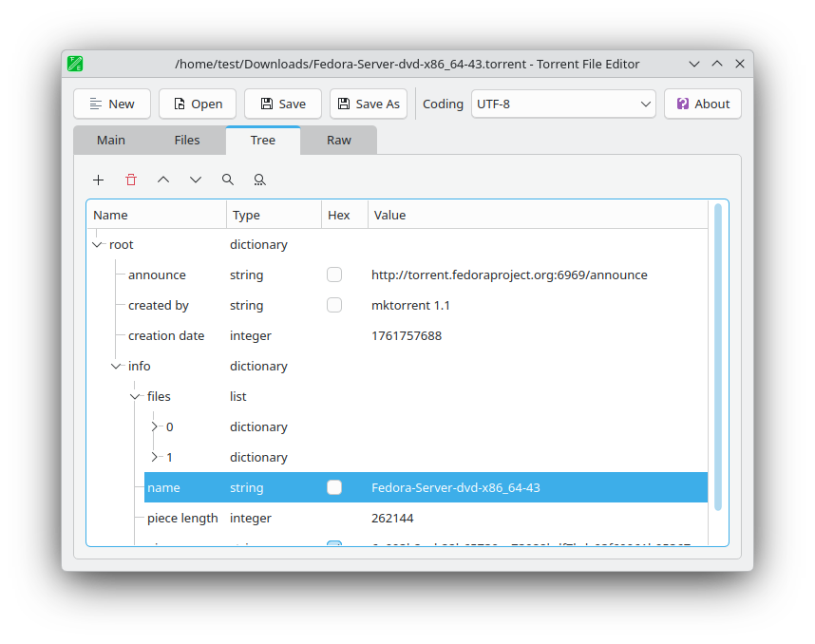The image size is (815, 644).
Task: Select the creation date tree row
Action: [x=397, y=336]
